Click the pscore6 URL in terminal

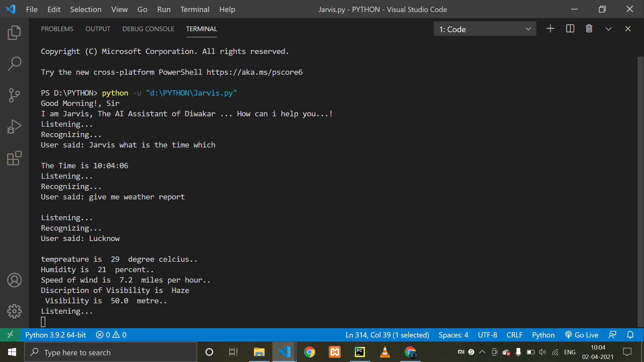tap(254, 72)
